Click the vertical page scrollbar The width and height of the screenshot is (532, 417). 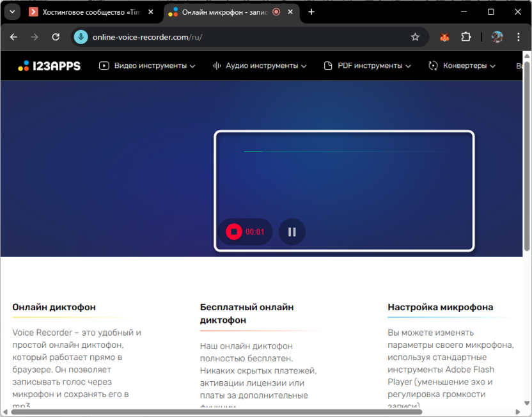[x=527, y=156]
